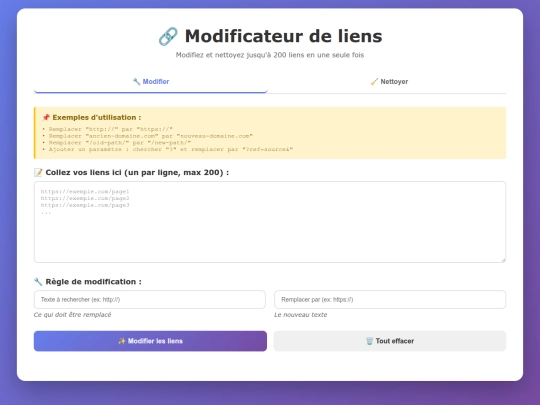The width and height of the screenshot is (540, 405).
Task: Click the Modifier les liens button
Action: pyautogui.click(x=150, y=341)
